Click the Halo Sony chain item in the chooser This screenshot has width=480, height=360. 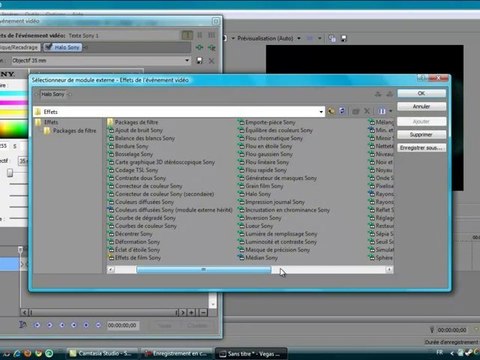tap(53, 94)
